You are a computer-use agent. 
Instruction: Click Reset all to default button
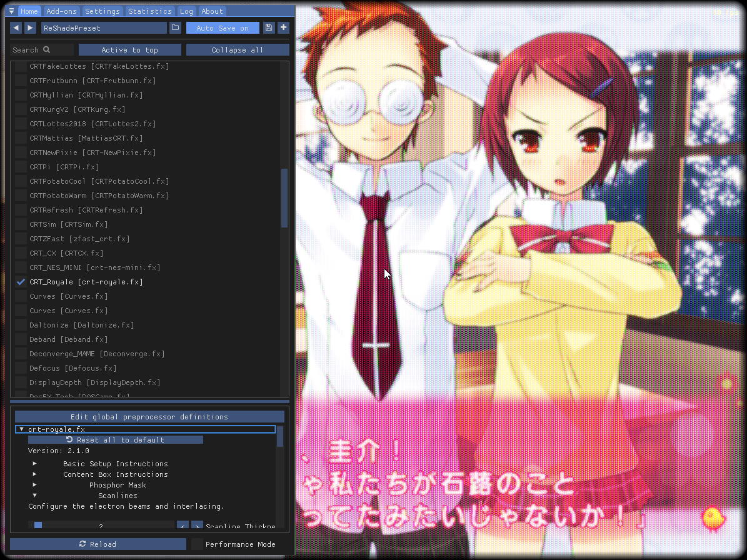[x=115, y=439]
